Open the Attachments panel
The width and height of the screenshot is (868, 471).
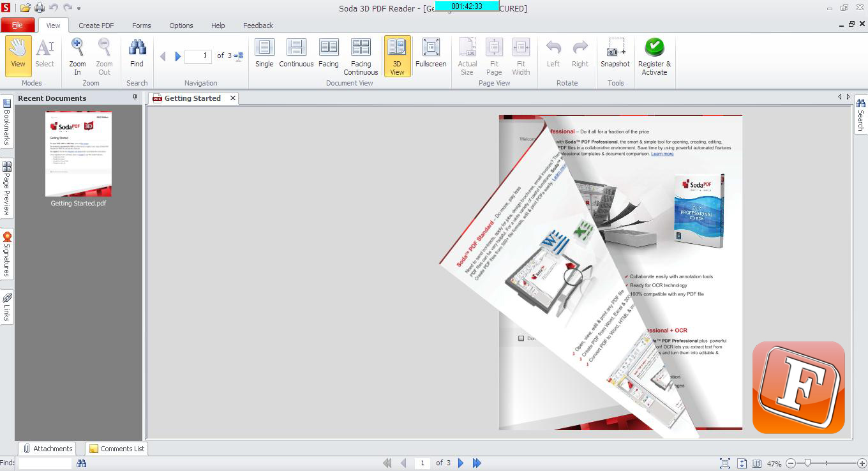click(x=47, y=449)
